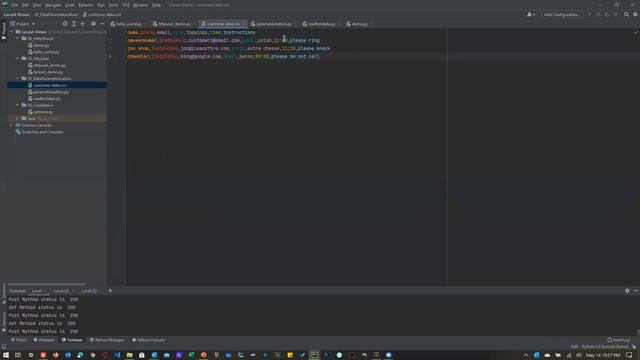Switch to the demo.py editor tab
This screenshot has width=640, height=360.
pos(357,24)
